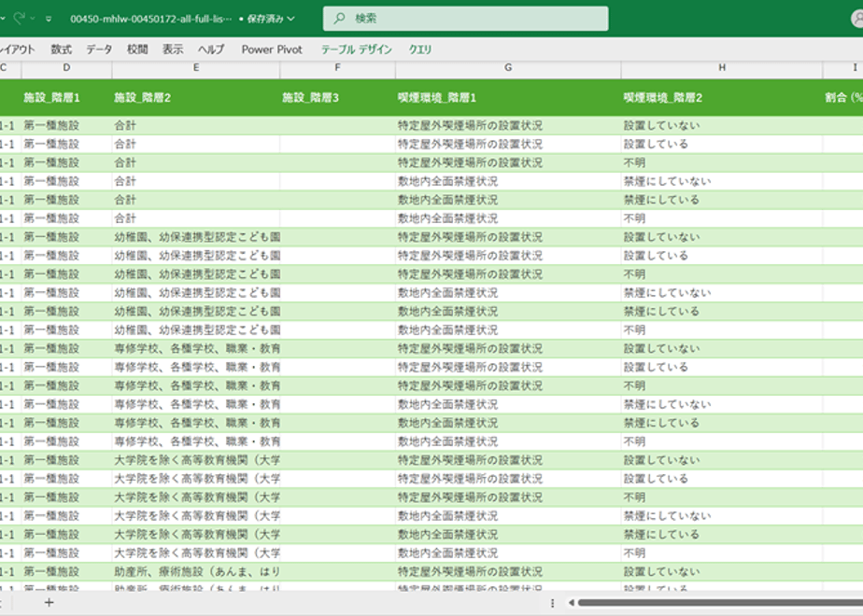This screenshot has width=863, height=616.
Task: Click the 検索 search box
Action: [466, 18]
